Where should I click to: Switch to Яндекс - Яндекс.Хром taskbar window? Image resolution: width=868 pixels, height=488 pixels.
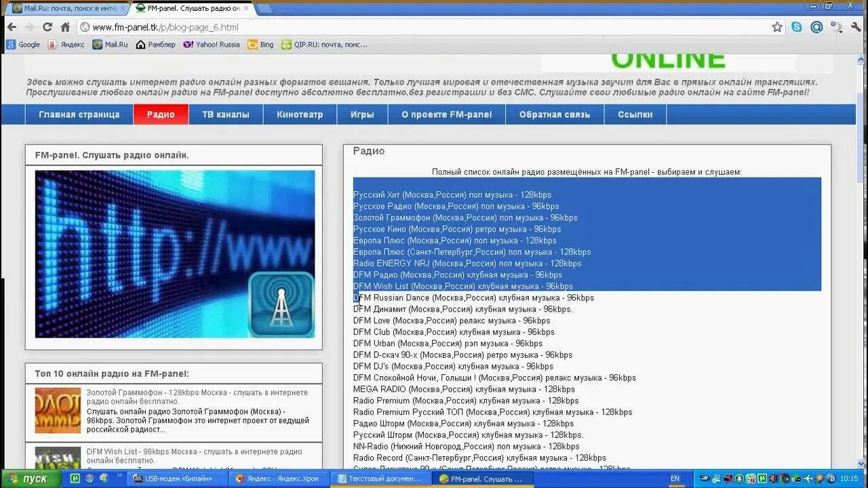point(279,479)
